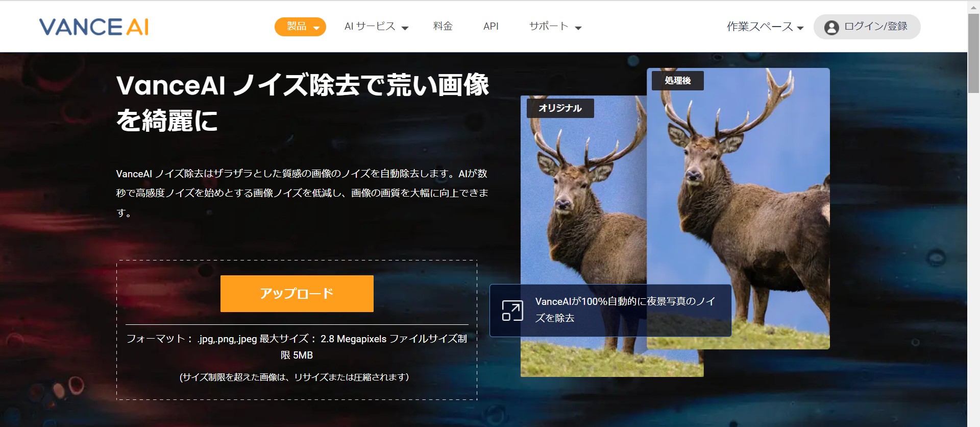
Task: Open the VANCE AI logo homepage link
Action: click(x=94, y=27)
